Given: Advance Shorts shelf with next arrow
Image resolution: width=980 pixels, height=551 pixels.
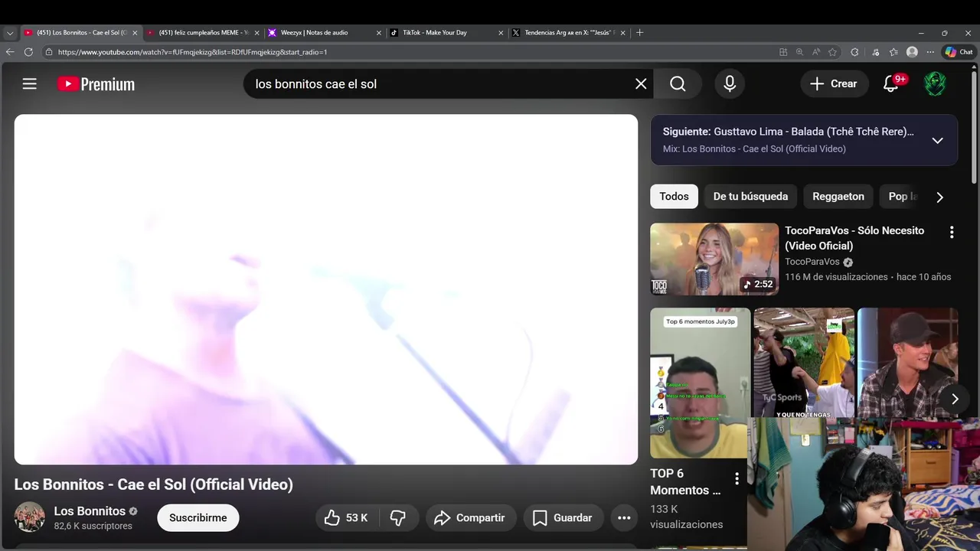Looking at the screenshot, I should [955, 399].
